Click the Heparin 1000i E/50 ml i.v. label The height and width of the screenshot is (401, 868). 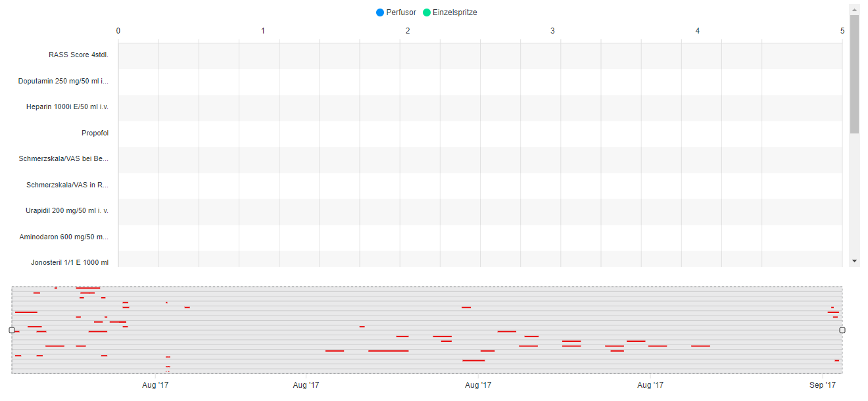tap(66, 106)
